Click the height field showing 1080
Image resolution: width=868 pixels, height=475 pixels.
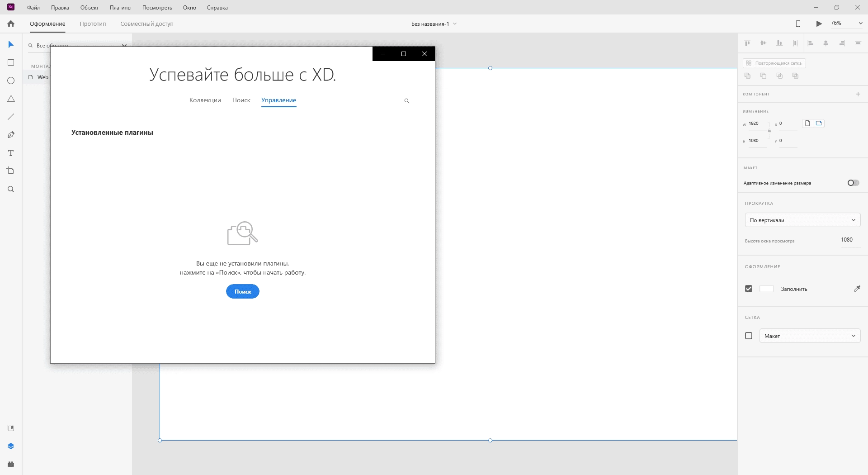(757, 141)
